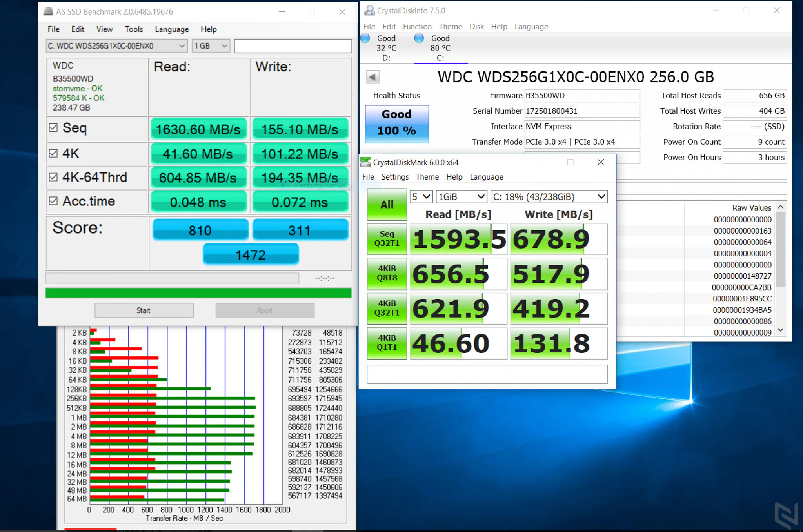Select the C: drive blue status orb
Viewport: 803px width, 532px height.
click(419, 38)
